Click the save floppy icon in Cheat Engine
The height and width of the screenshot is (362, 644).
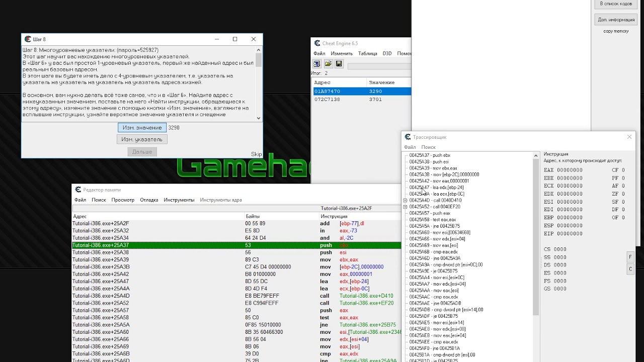[x=339, y=64]
